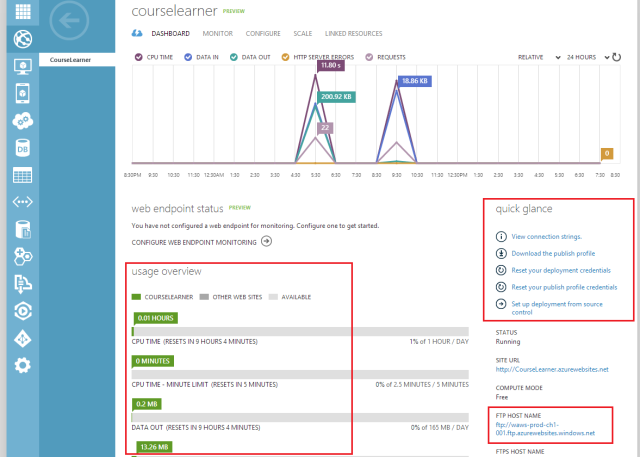Click View connection strings link
This screenshot has height=457, width=640.
tap(547, 237)
